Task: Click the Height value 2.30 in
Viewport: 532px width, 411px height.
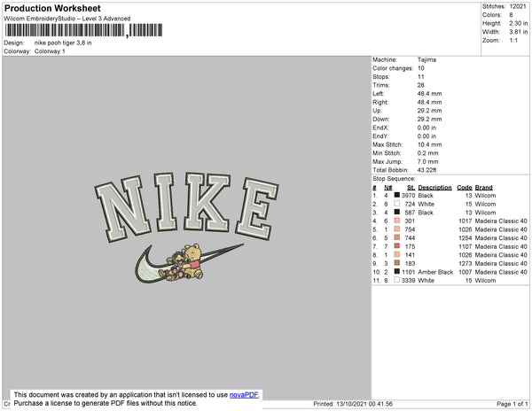Action: click(518, 23)
